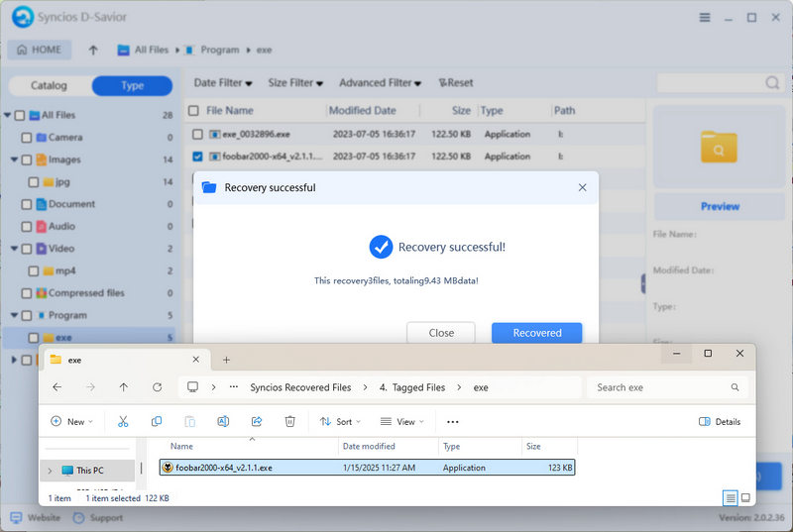Check the All Files checkbox in tree
Viewport: 793px width, 532px height.
click(x=20, y=115)
